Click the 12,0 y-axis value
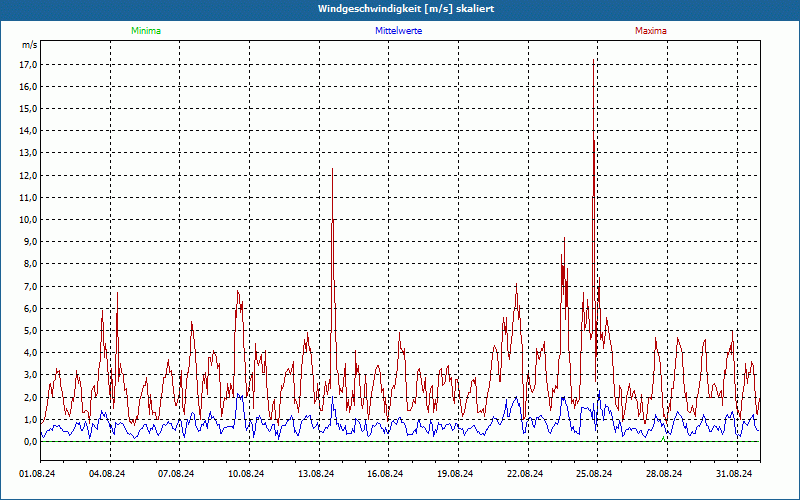The width and height of the screenshot is (800, 500). click(29, 176)
